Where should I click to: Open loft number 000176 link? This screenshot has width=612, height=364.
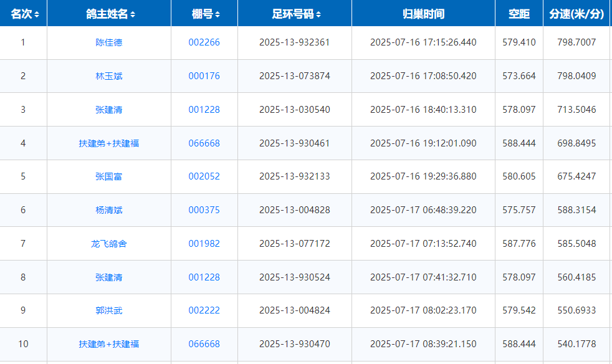[x=204, y=76]
